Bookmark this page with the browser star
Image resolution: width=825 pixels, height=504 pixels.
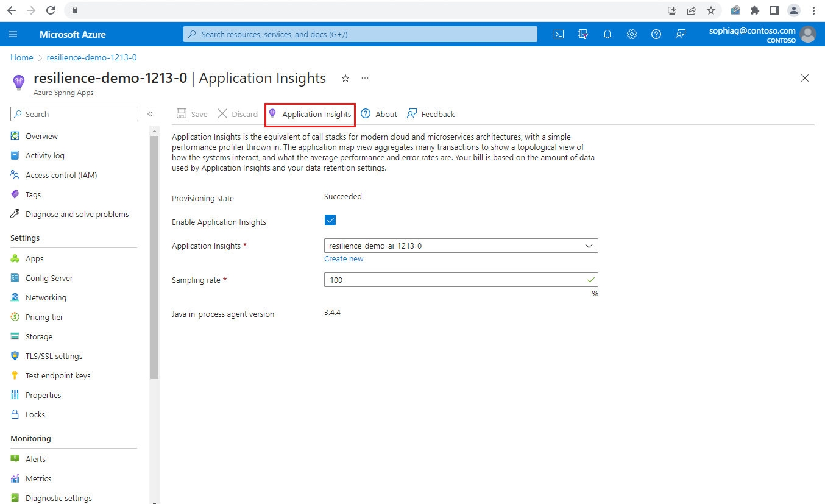pyautogui.click(x=711, y=10)
